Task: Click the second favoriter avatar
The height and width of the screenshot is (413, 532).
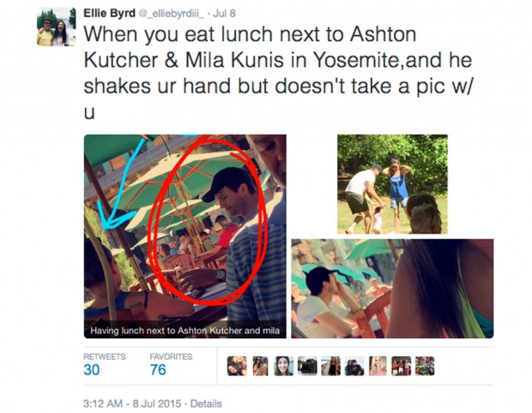Action: pyautogui.click(x=260, y=366)
